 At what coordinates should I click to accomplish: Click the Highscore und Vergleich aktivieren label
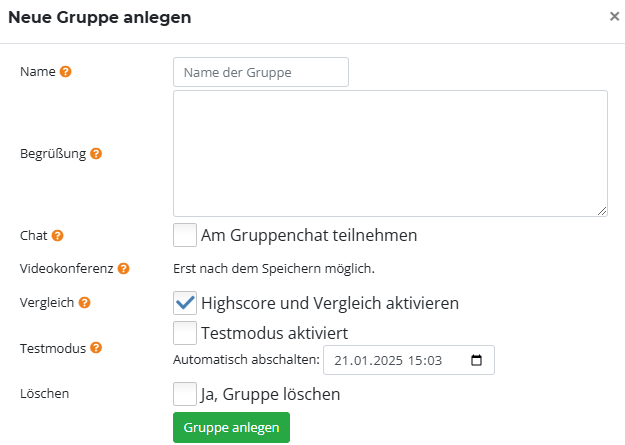point(330,302)
